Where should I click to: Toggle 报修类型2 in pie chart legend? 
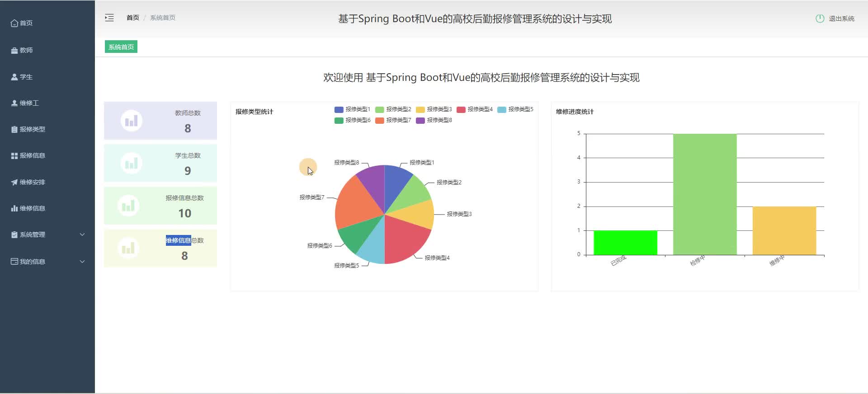tap(393, 109)
